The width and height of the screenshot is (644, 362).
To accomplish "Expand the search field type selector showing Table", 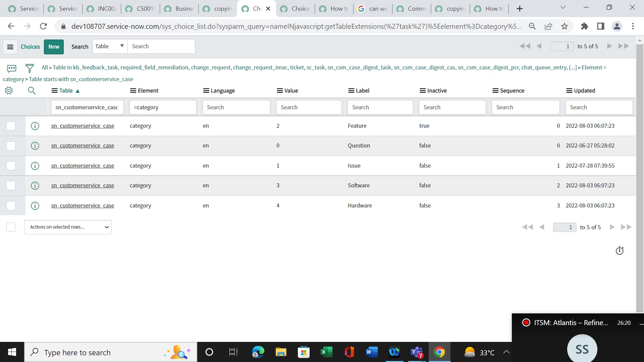I will pos(109,46).
